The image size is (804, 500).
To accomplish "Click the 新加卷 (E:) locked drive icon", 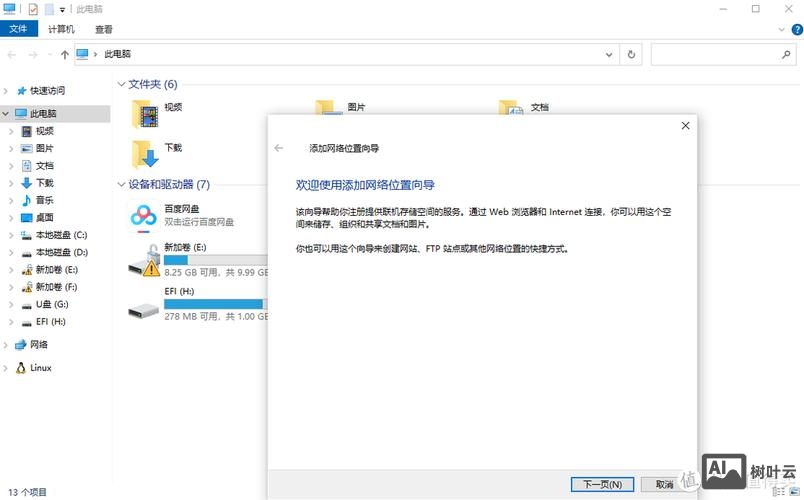I will click(x=144, y=261).
